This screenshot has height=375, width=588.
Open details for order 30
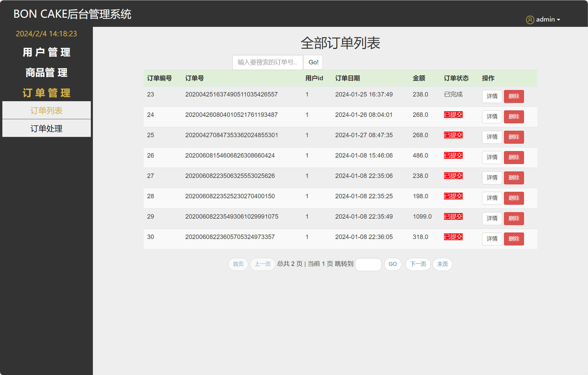point(492,239)
